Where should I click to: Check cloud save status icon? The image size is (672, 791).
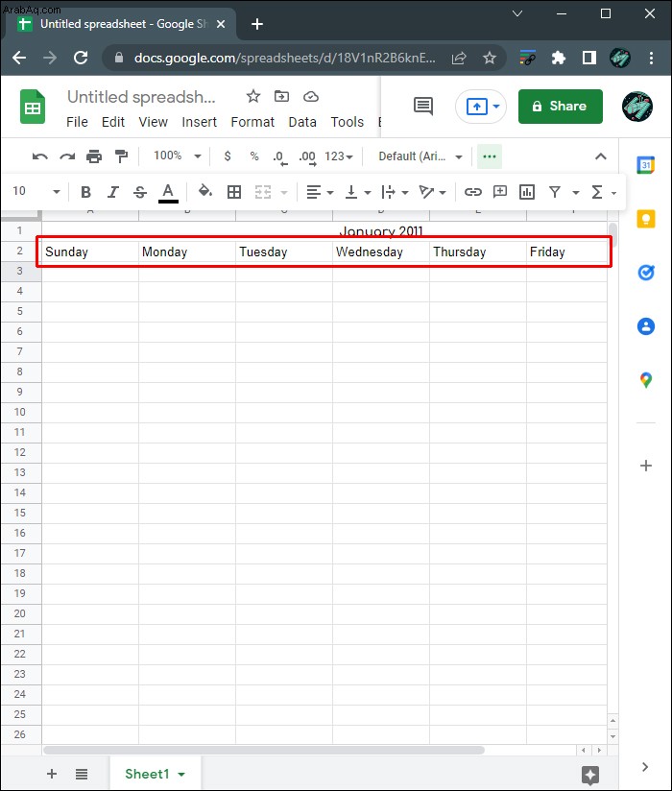tap(311, 96)
